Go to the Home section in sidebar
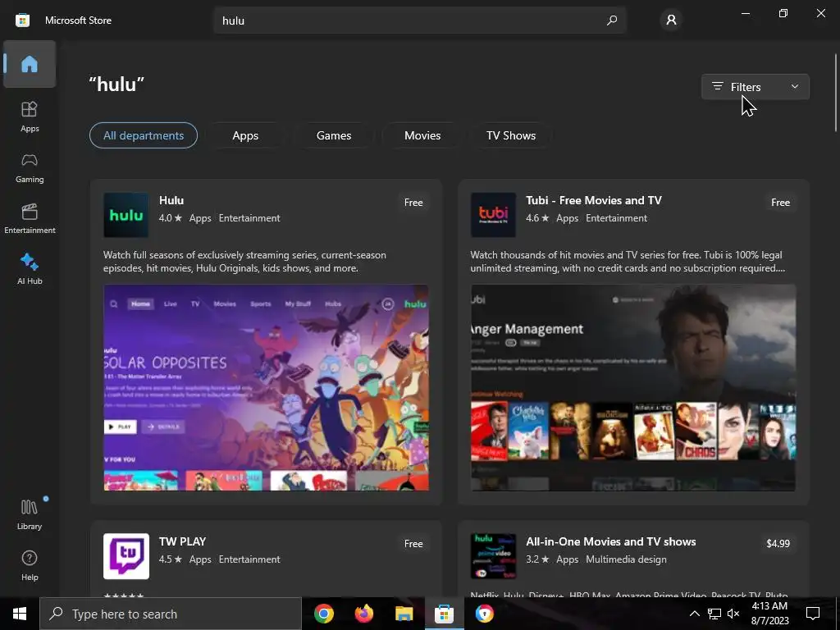 click(x=30, y=64)
